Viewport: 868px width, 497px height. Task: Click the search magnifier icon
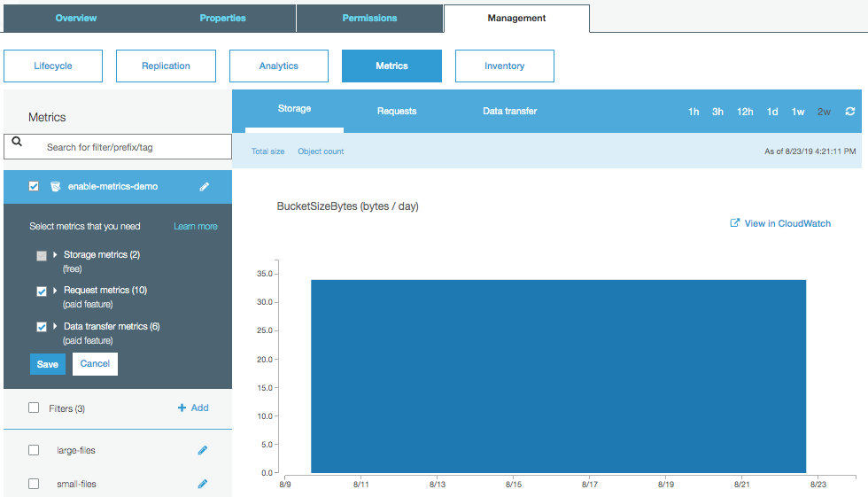click(17, 142)
